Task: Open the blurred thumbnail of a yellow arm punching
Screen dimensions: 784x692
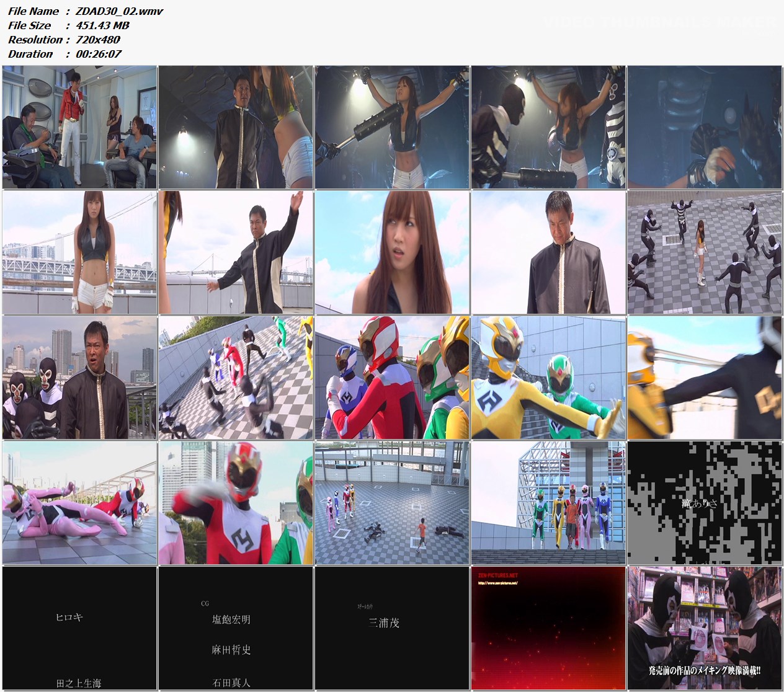Action: pyautogui.click(x=705, y=378)
